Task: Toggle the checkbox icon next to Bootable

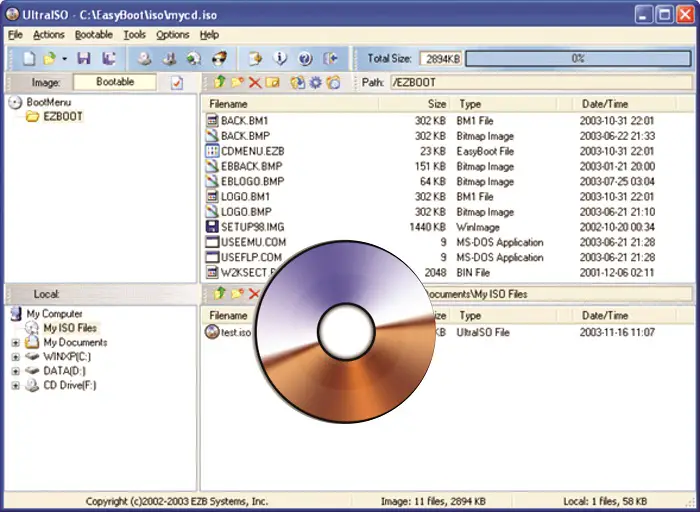Action: [x=177, y=82]
